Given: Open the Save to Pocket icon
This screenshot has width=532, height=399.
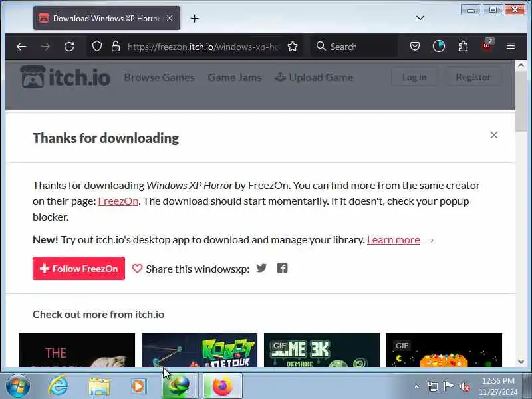Looking at the screenshot, I should point(414,46).
